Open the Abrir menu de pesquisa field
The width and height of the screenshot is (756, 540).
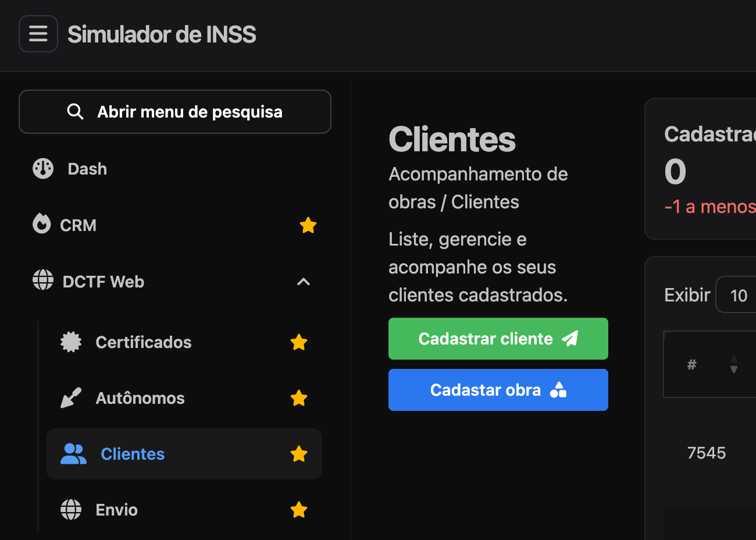point(175,112)
